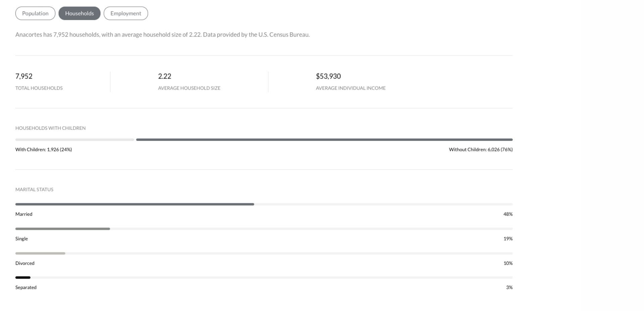
Task: Click the 2.22 average household size value
Action: (x=164, y=76)
